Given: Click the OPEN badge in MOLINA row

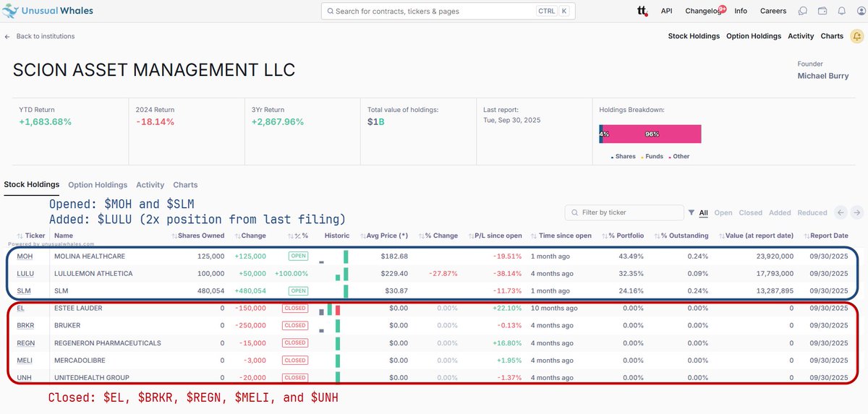Looking at the screenshot, I should click(297, 256).
